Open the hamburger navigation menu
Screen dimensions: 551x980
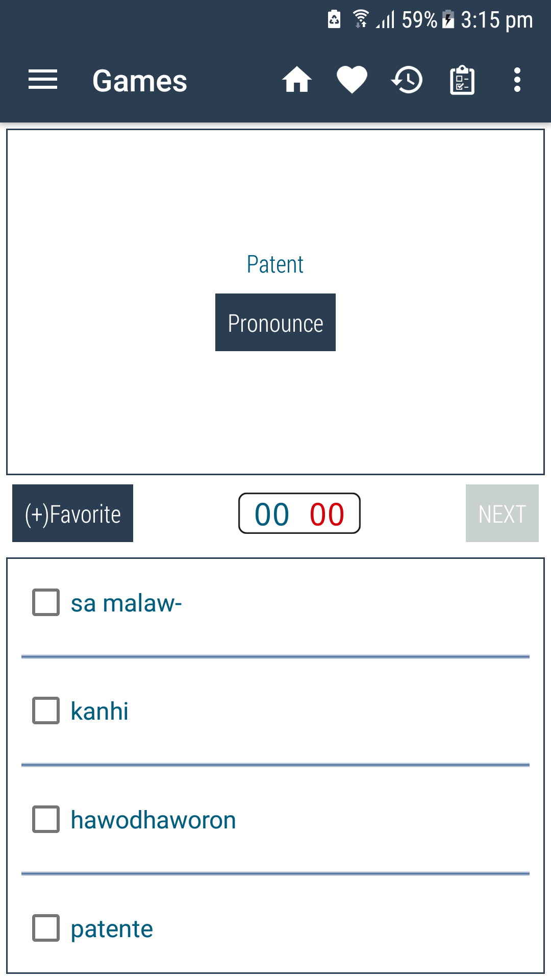(x=43, y=80)
